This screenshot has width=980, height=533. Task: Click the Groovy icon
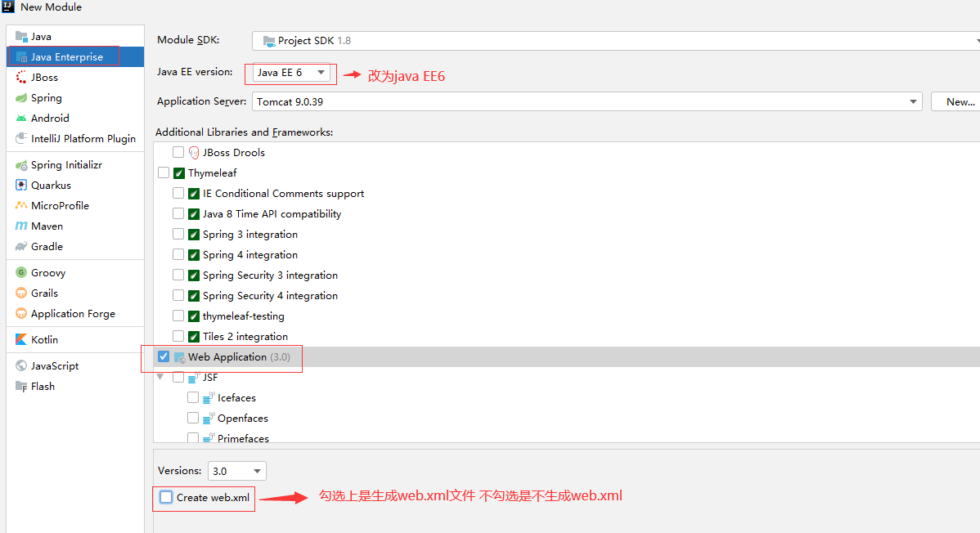tap(21, 272)
